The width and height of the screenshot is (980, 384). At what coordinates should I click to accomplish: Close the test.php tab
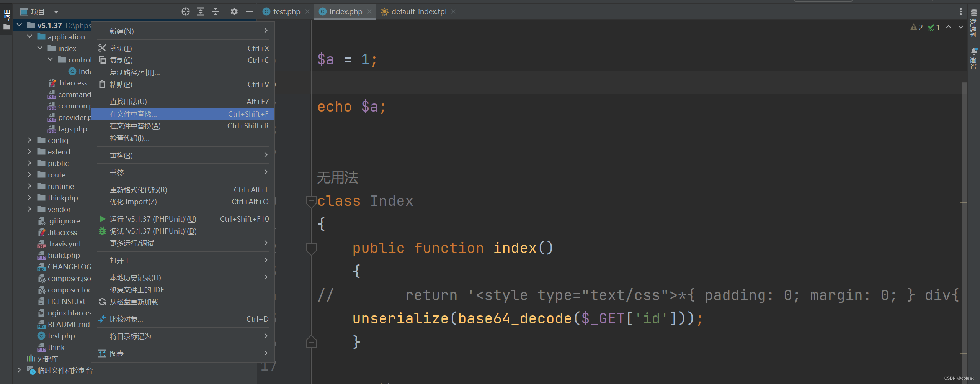point(307,11)
